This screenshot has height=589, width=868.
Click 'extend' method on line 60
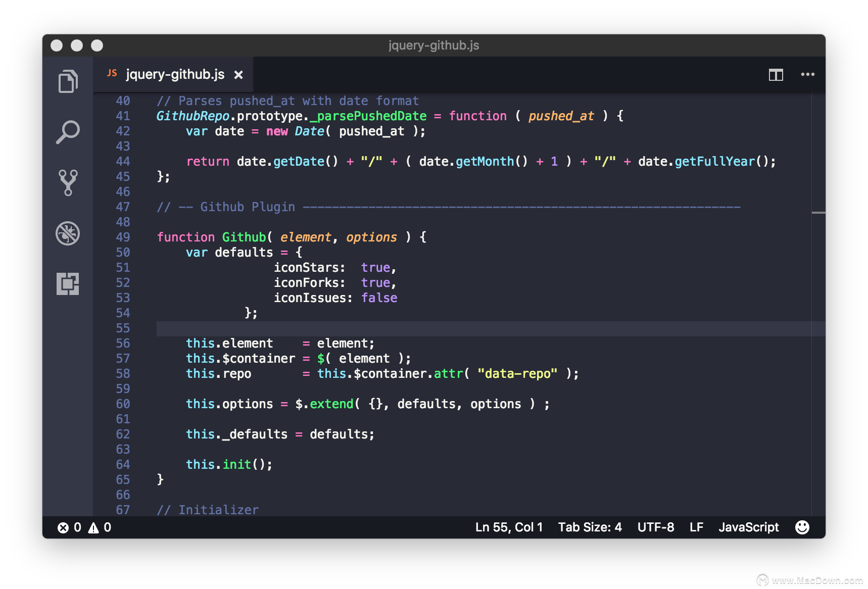pos(331,404)
